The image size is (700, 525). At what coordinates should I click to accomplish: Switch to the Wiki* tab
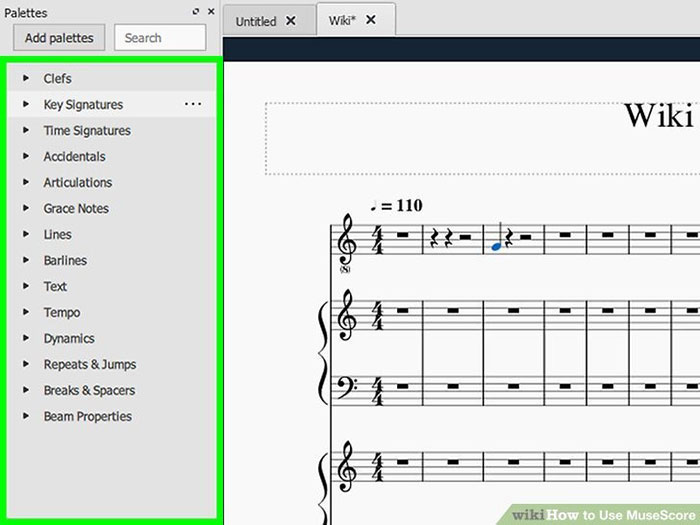[343, 21]
